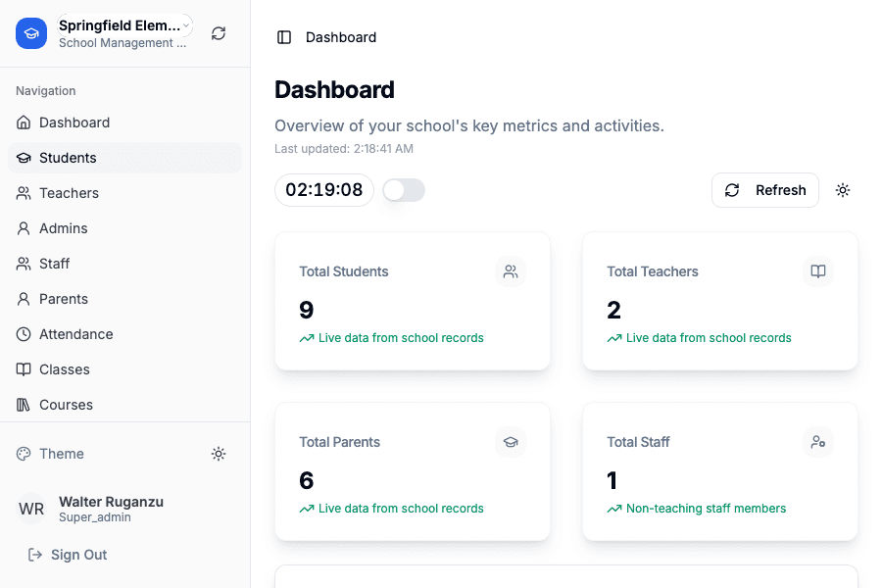Click the person icon on Total Staff card
The height and width of the screenshot is (588, 882).
818,442
